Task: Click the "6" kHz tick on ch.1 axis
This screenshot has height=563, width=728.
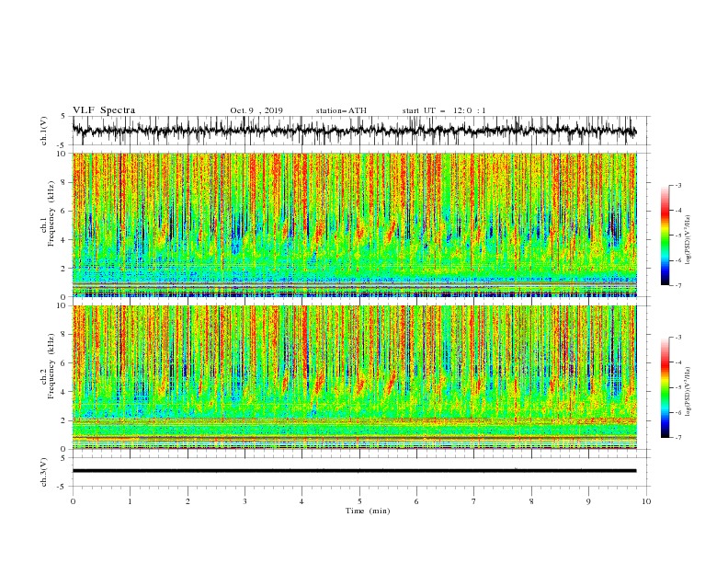Action: coord(64,211)
